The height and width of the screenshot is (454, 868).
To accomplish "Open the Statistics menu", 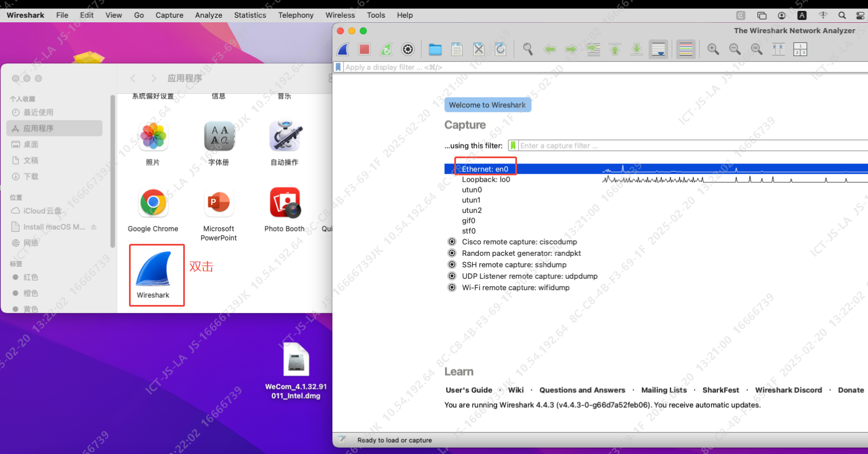I will click(250, 15).
